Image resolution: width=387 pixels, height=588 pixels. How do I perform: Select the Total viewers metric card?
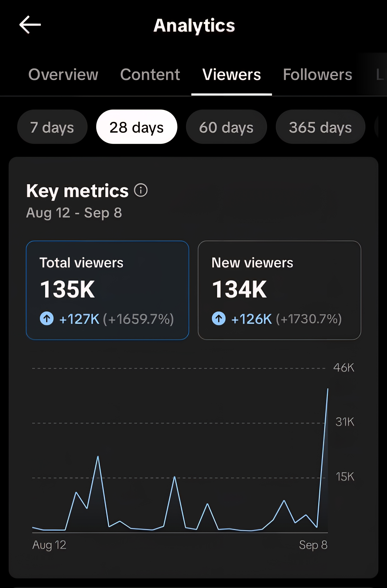point(107,290)
